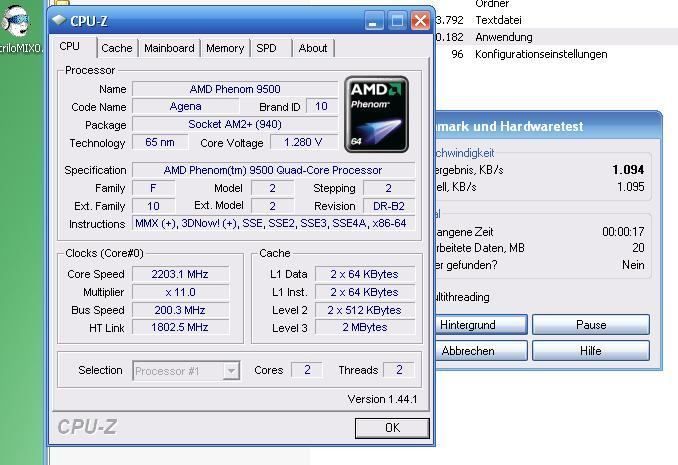Select the Textdatei row in file list

coord(556,20)
